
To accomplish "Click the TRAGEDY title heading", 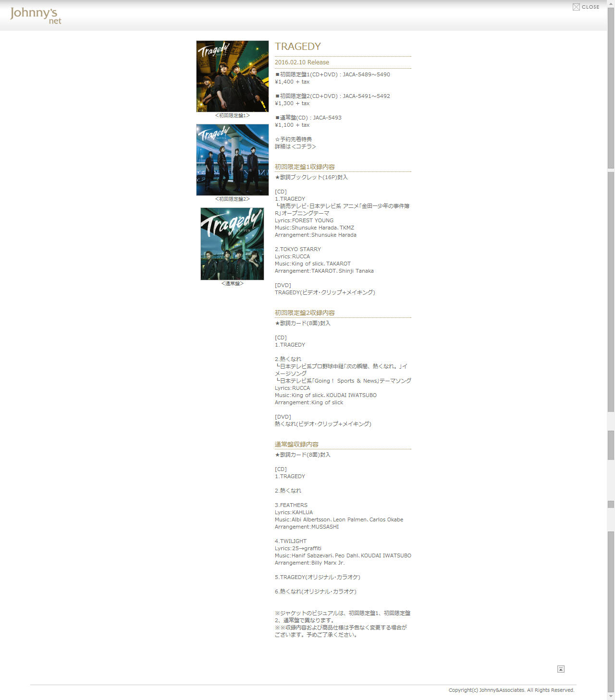I will [298, 47].
